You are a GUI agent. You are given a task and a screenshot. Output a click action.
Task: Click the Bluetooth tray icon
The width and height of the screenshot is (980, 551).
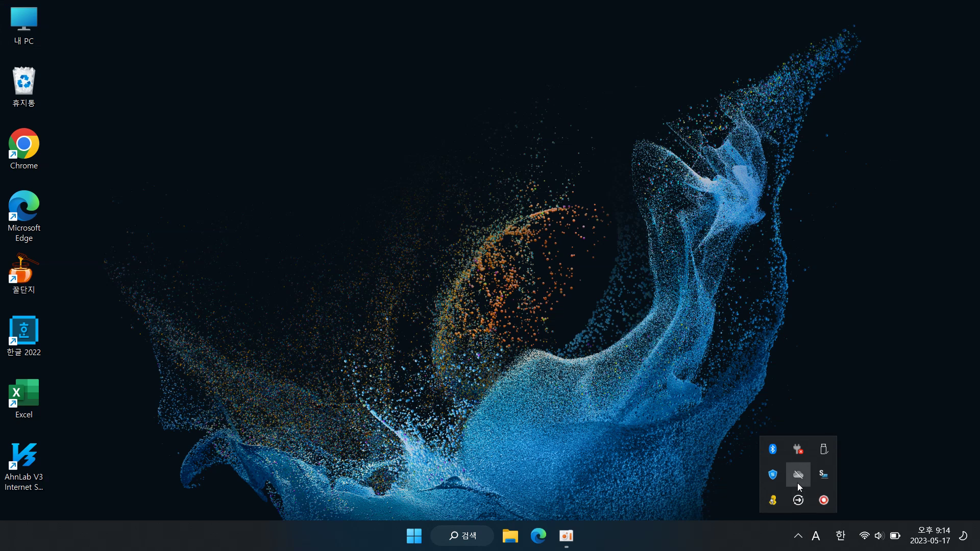pyautogui.click(x=772, y=449)
